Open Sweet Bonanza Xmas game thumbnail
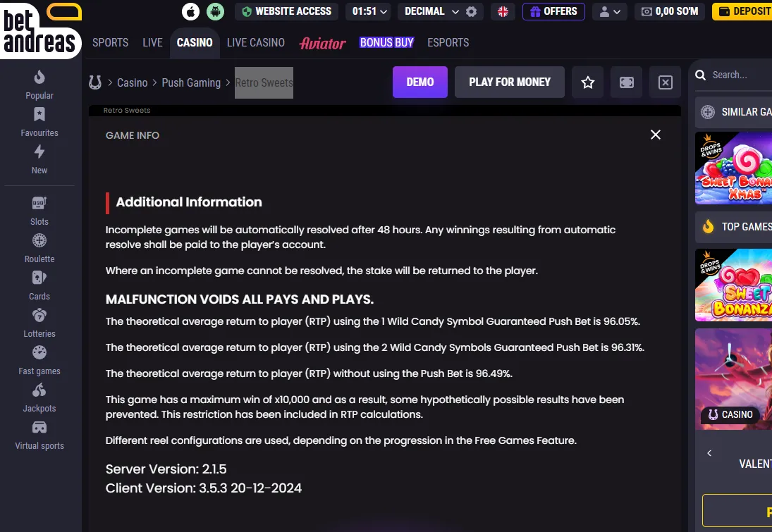 click(x=734, y=168)
